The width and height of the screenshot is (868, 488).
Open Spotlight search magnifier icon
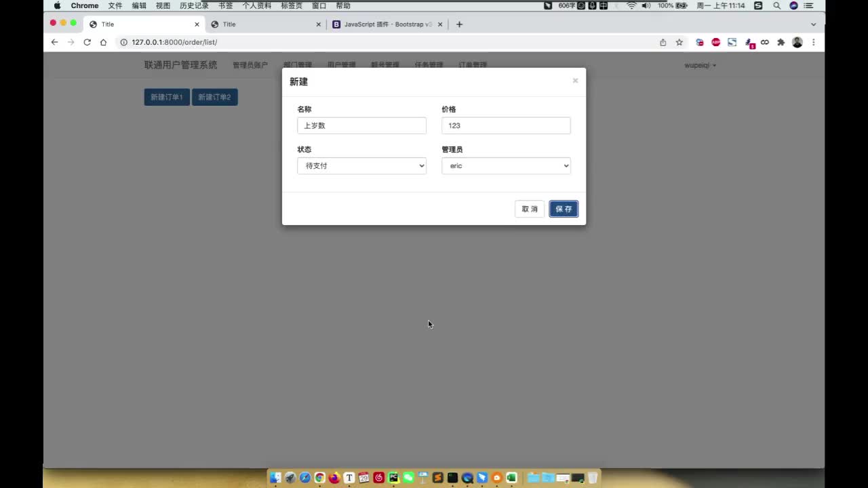[776, 5]
